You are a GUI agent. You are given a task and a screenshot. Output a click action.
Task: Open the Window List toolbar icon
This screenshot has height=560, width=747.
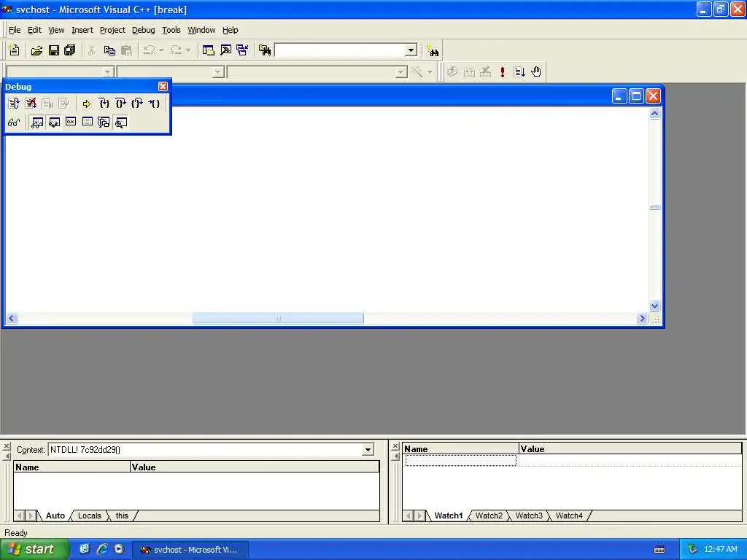242,50
